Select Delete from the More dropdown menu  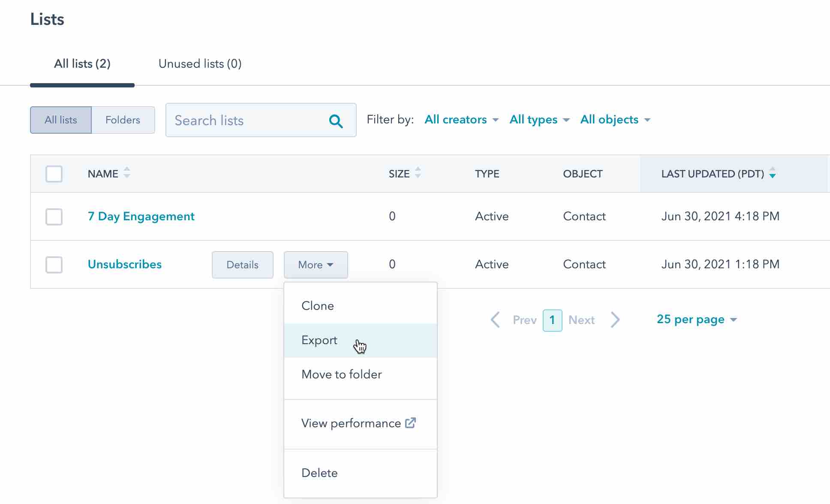[x=319, y=473]
